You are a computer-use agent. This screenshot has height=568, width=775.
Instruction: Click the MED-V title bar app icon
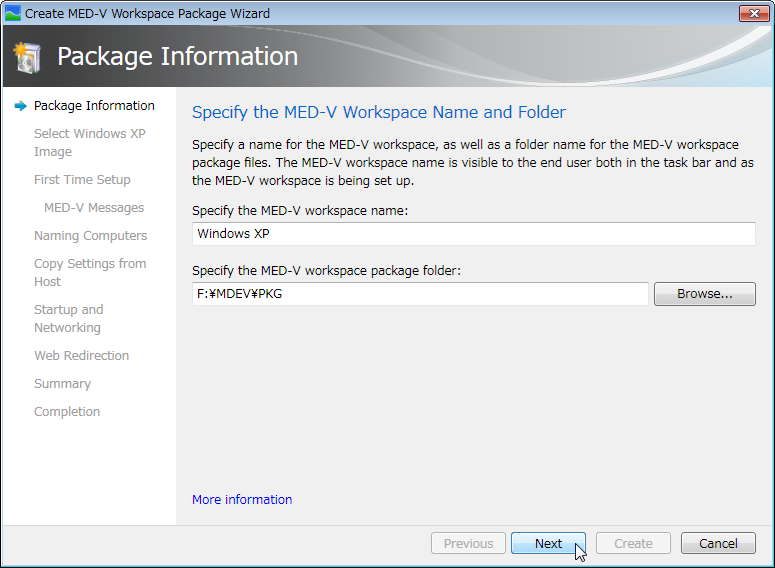tap(13, 13)
